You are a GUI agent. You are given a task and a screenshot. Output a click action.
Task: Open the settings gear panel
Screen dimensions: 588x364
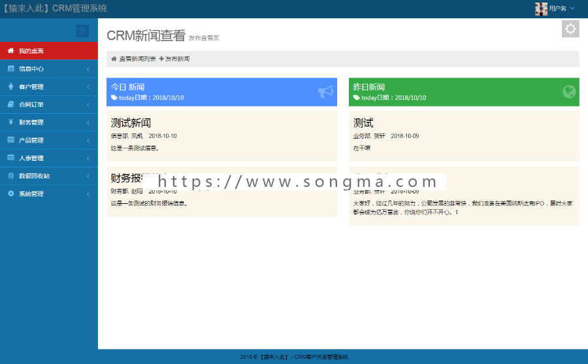(x=570, y=29)
